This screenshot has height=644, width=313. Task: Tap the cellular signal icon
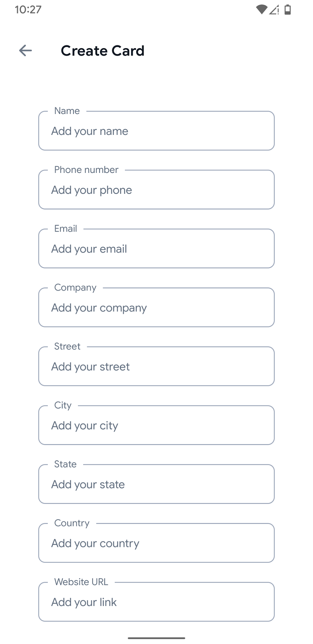(x=274, y=10)
